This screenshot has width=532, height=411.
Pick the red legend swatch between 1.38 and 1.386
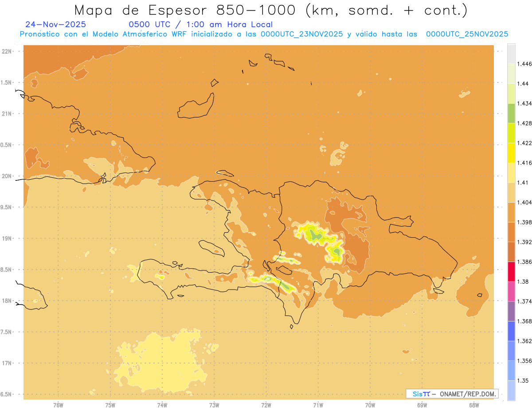pos(511,272)
